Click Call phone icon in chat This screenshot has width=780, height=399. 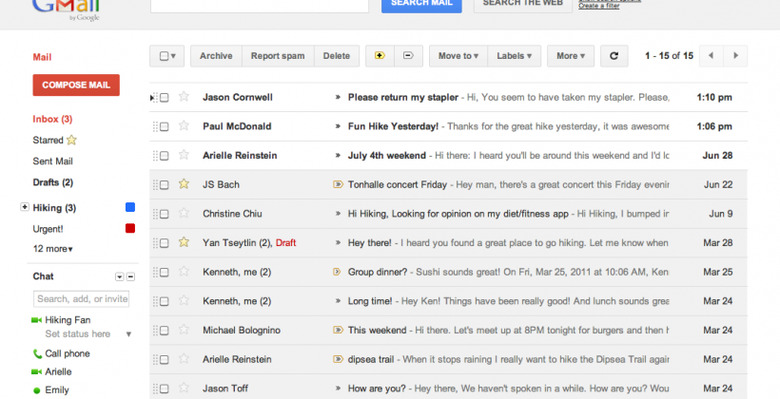tap(37, 354)
